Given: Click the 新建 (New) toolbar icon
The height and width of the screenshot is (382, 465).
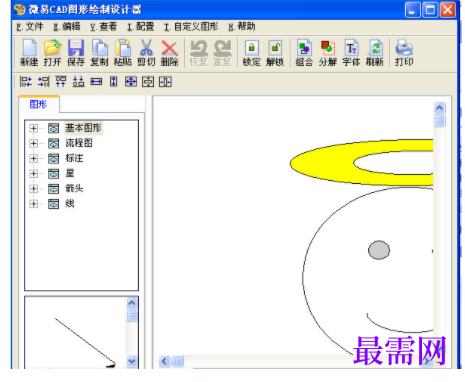Looking at the screenshot, I should coord(29,53).
